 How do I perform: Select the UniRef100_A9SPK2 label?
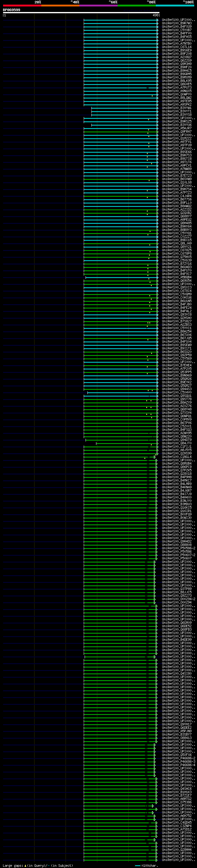(x=177, y=104)
